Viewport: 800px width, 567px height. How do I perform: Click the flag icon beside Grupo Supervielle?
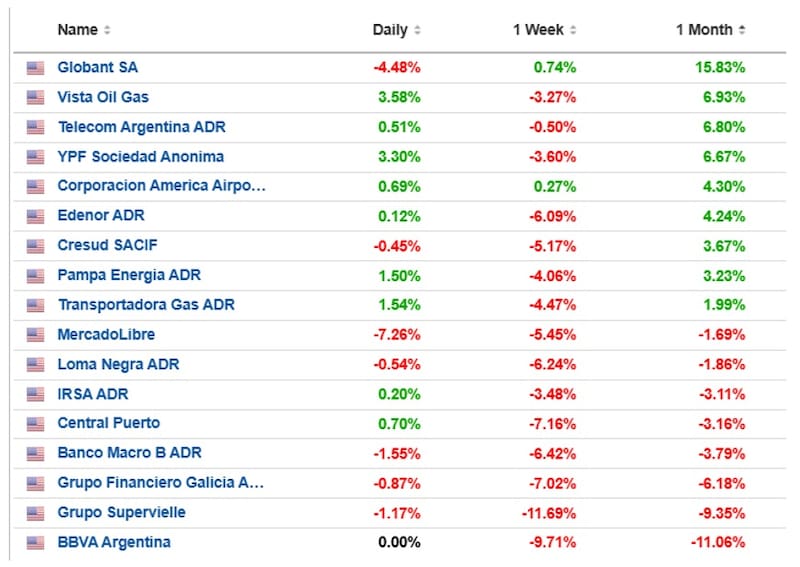(35, 513)
